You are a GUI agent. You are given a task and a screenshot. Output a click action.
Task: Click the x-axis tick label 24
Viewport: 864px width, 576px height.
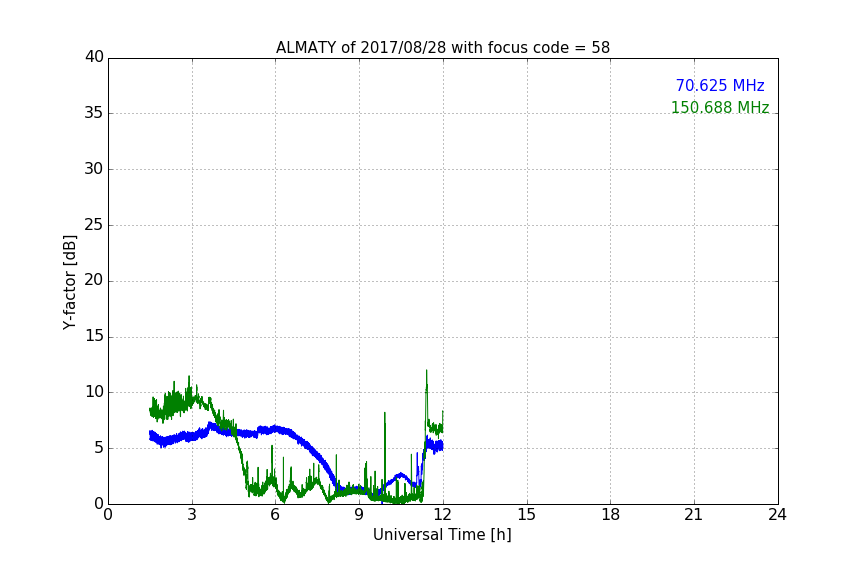[777, 515]
